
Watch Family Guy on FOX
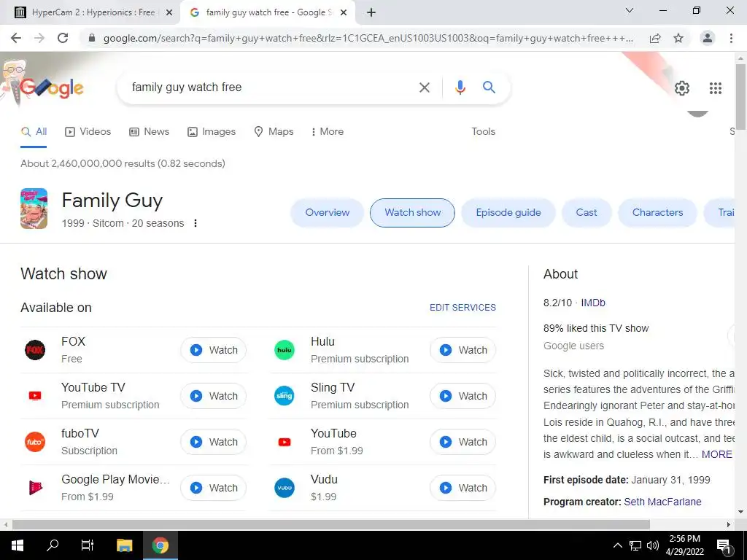point(213,350)
